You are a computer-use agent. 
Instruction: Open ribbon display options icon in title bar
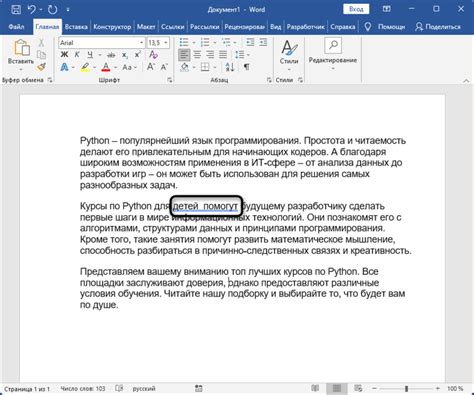[386, 9]
